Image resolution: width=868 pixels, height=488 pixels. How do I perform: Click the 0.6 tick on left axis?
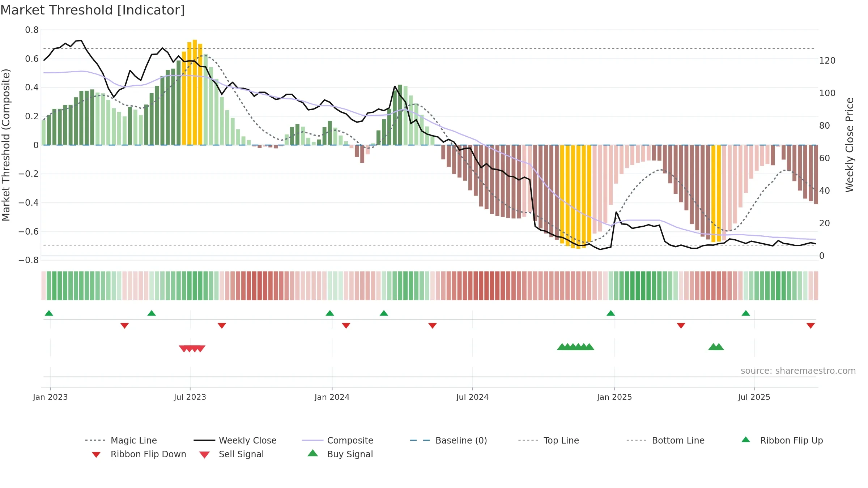(x=32, y=59)
